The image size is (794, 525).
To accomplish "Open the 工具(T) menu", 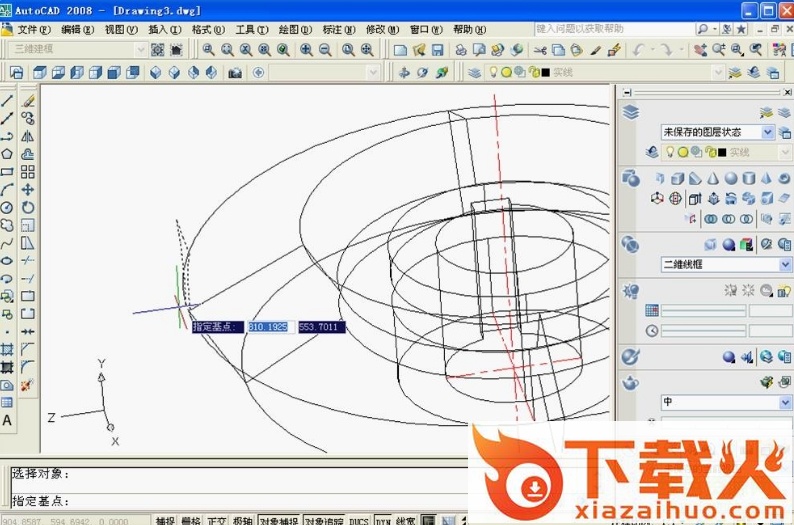I will (252, 29).
